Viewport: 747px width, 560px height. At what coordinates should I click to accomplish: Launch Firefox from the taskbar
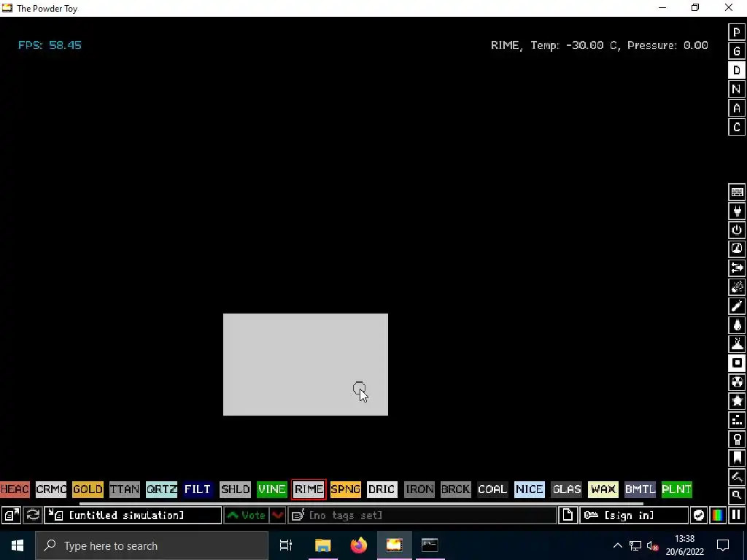(359, 545)
